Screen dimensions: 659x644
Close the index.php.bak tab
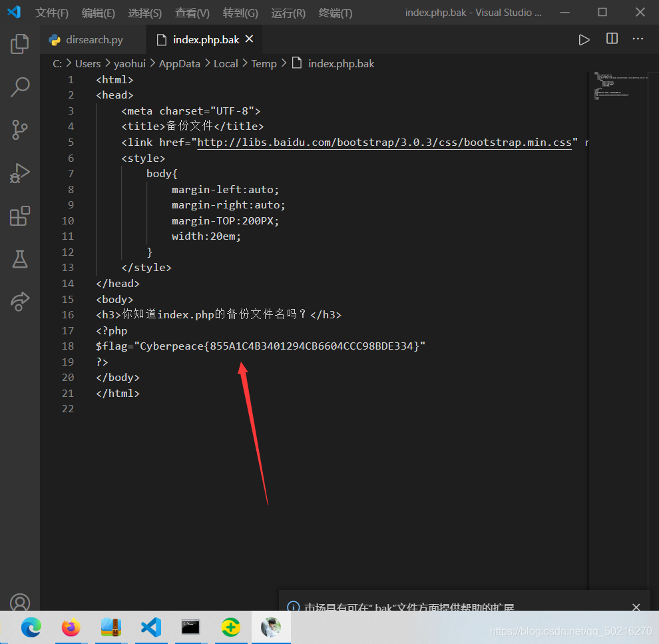click(x=249, y=39)
